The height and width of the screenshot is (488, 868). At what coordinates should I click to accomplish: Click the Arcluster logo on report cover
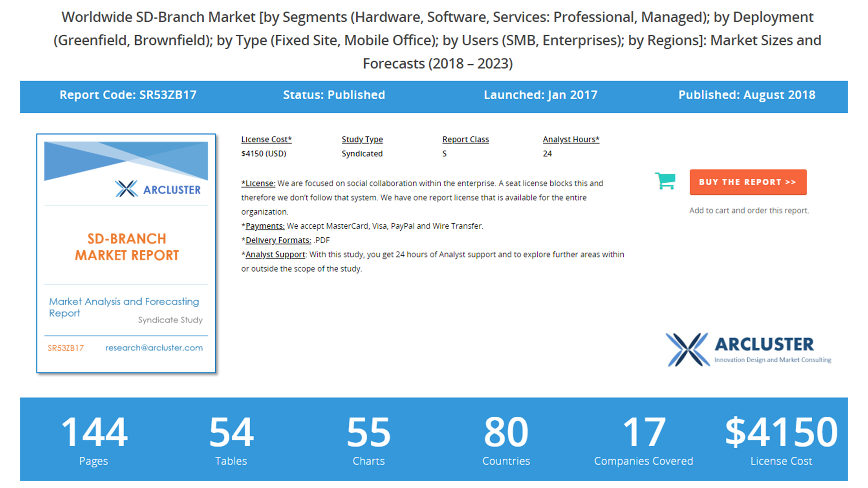tap(158, 189)
